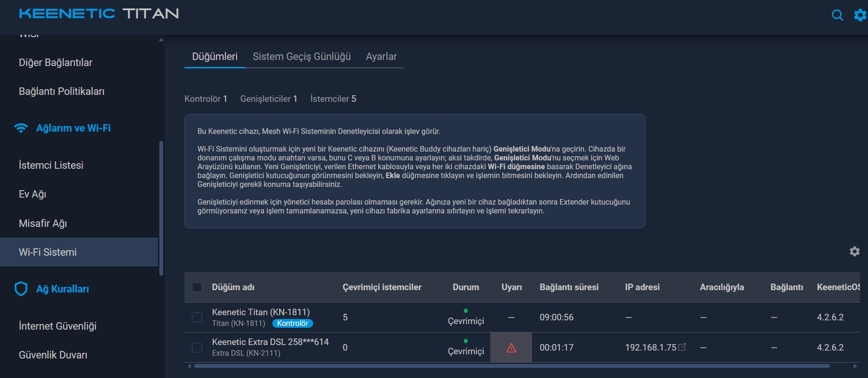Click the KEENETIC TITAN logo
Image resolution: width=868 pixels, height=378 pixels.
click(99, 14)
